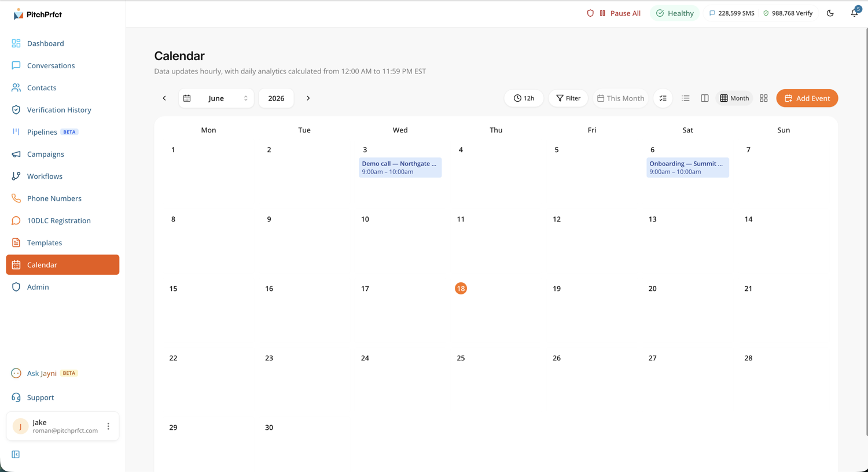The height and width of the screenshot is (472, 868).
Task: Select June 1 on the calendar
Action: point(173,150)
